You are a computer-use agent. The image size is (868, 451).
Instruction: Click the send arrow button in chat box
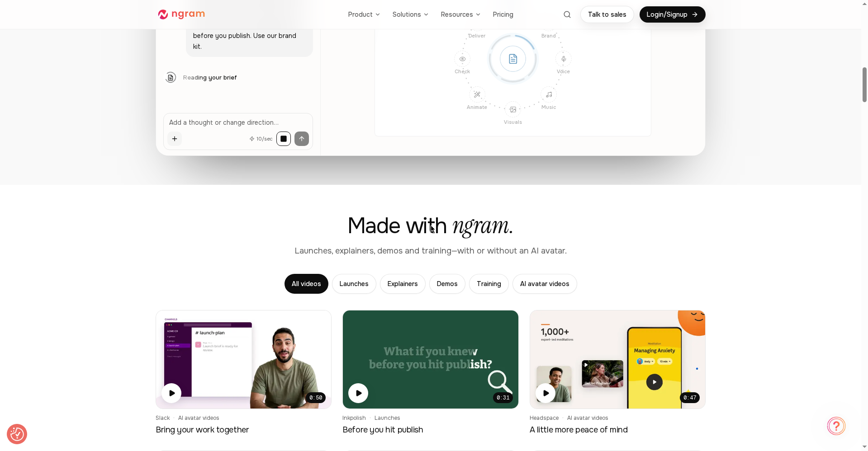(302, 139)
